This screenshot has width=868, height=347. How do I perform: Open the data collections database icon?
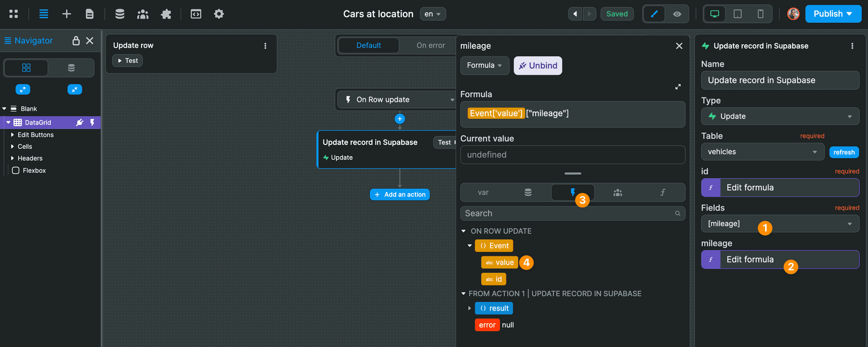(x=120, y=14)
